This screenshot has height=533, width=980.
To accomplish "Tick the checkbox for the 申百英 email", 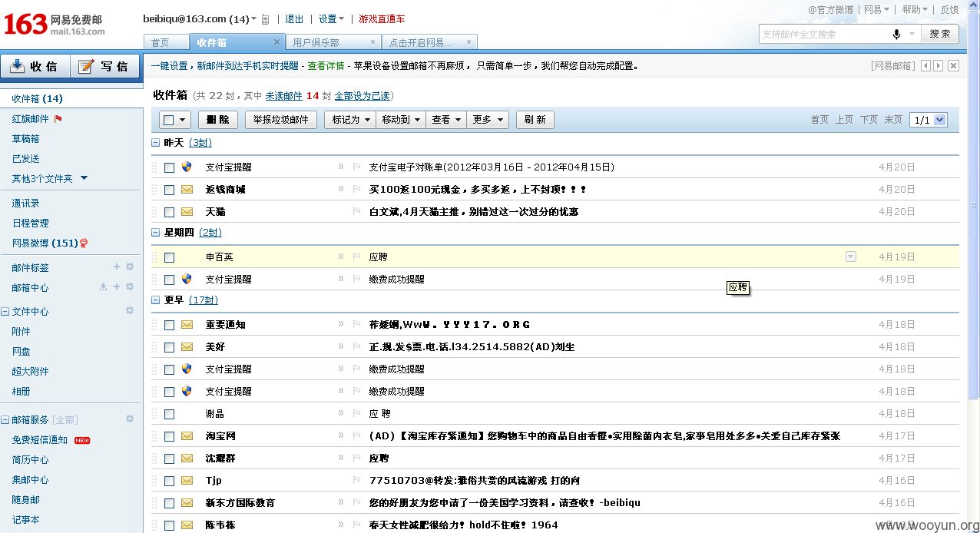I will click(x=169, y=257).
